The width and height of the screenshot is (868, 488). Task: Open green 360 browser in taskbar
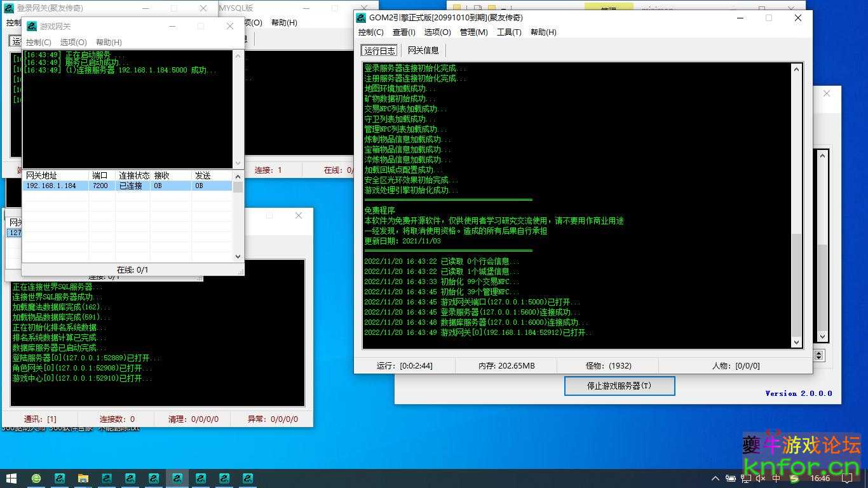36,478
